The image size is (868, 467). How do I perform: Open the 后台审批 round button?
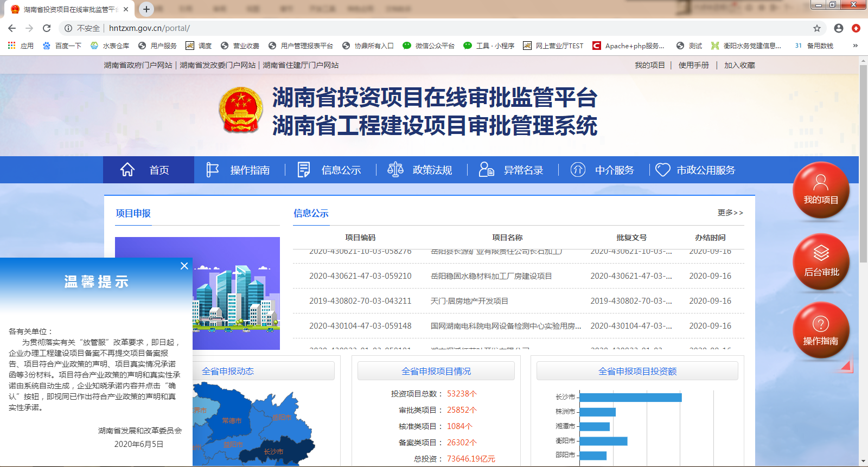[x=821, y=262]
